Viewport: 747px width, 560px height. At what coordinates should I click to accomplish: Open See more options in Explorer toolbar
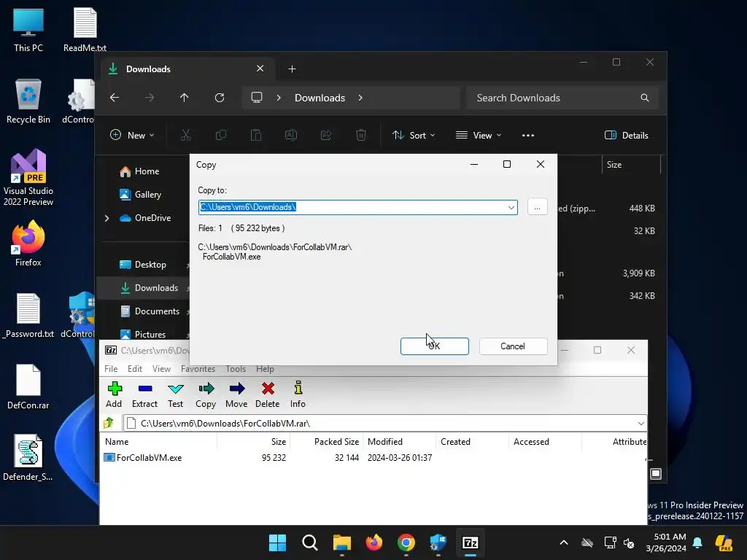coord(528,135)
